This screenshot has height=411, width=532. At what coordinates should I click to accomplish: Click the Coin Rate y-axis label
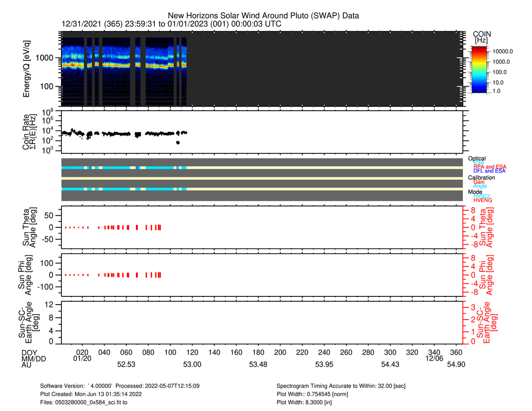tap(30, 132)
